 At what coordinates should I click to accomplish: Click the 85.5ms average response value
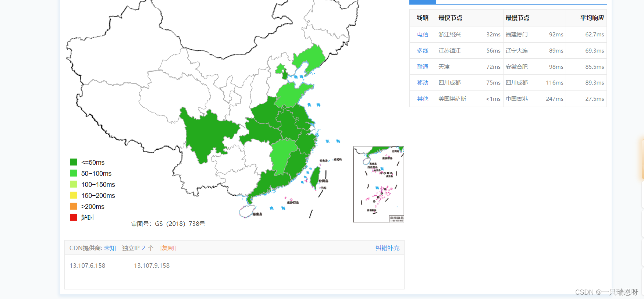(595, 67)
